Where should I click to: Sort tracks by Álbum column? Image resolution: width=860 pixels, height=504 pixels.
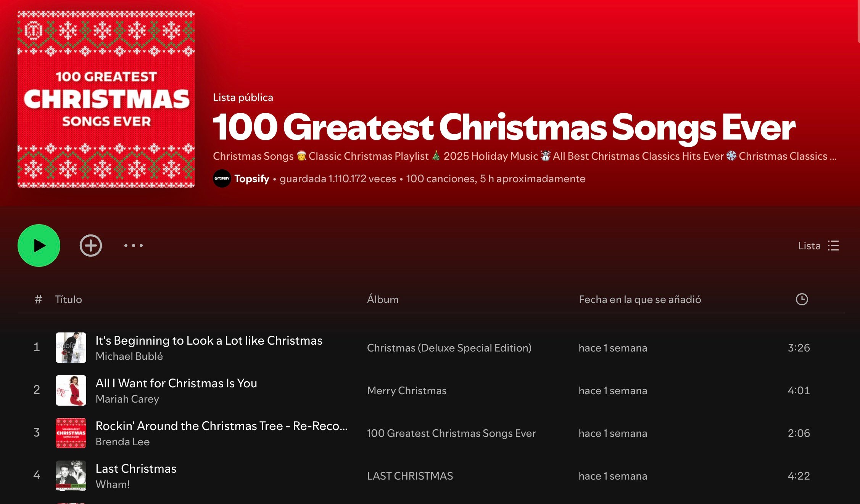383,300
